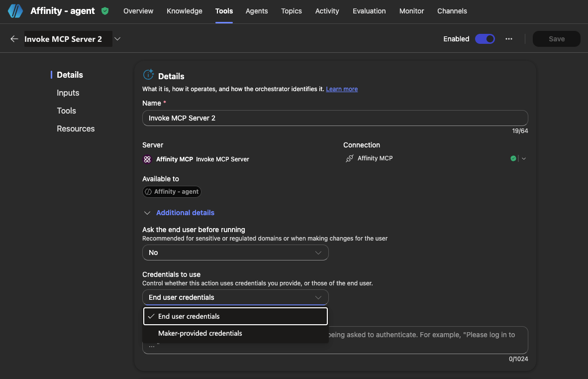Click the Ask the end user before running heading
Image resolution: width=588 pixels, height=379 pixels.
(194, 230)
